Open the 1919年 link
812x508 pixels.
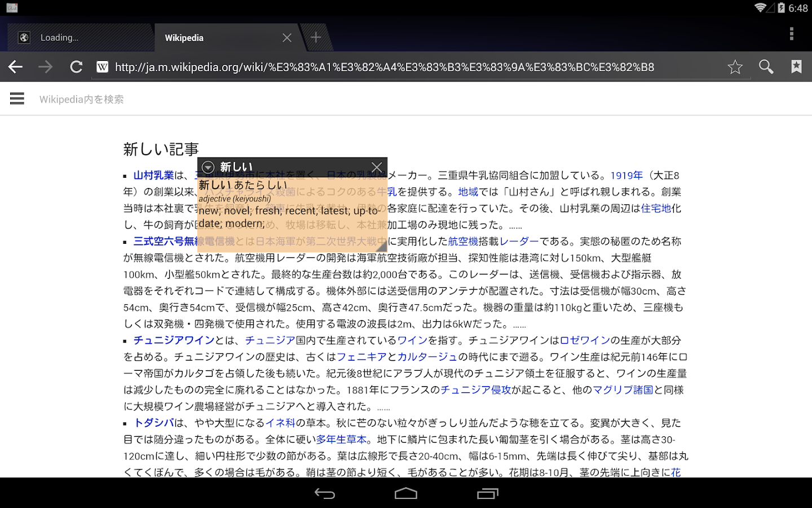point(626,175)
